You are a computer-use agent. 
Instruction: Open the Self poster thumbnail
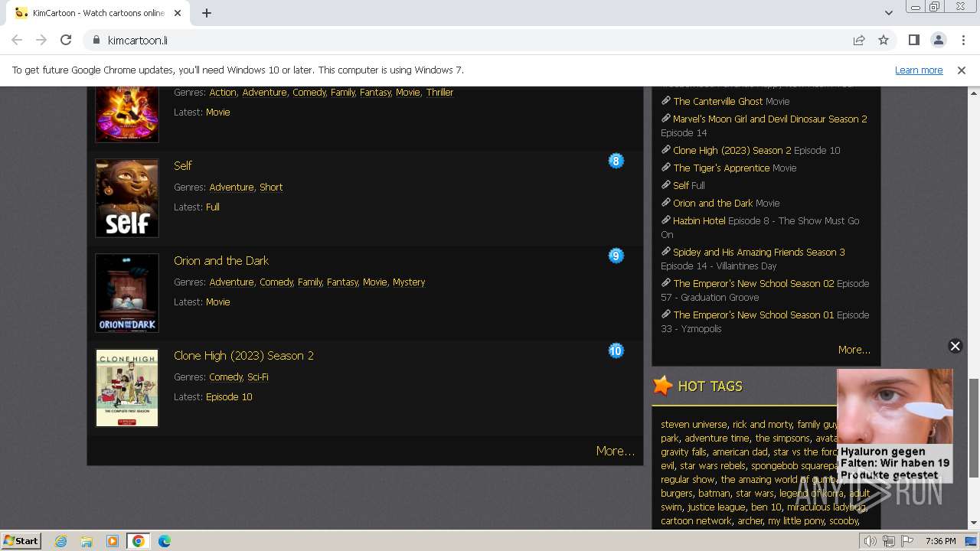coord(127,198)
